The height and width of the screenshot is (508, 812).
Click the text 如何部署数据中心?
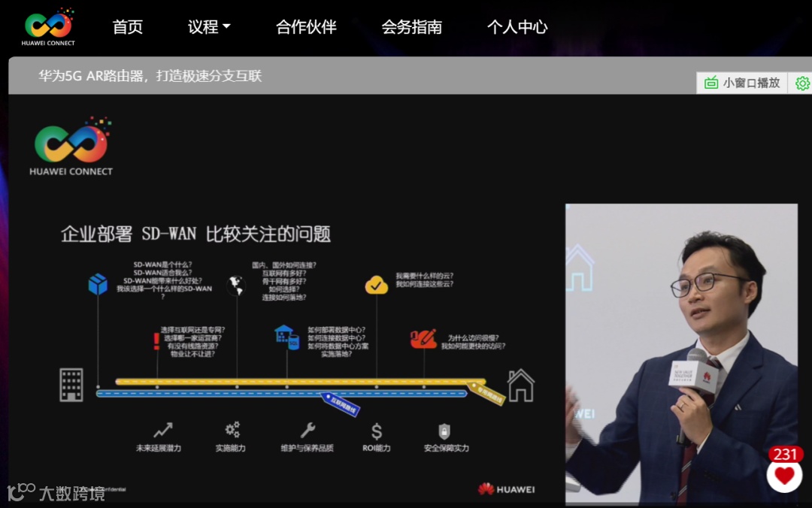pyautogui.click(x=337, y=330)
